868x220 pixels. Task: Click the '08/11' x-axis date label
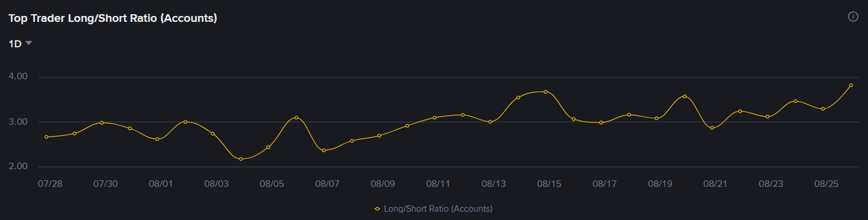[x=438, y=184]
